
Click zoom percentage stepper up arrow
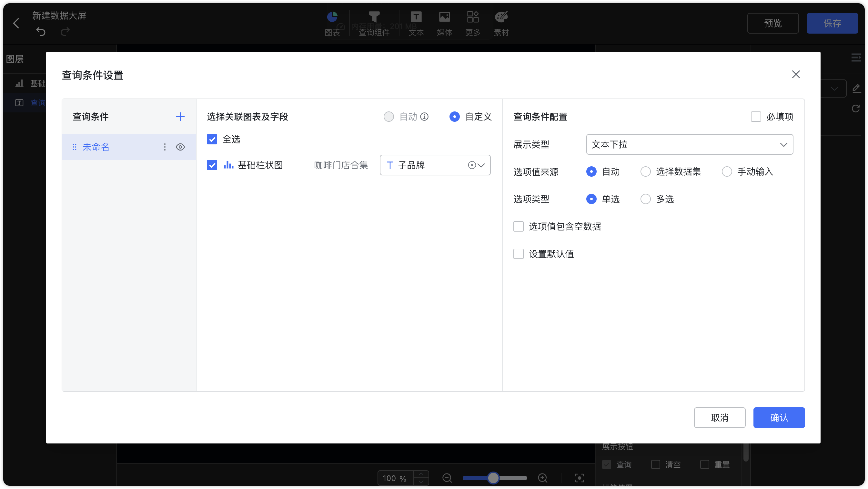421,474
